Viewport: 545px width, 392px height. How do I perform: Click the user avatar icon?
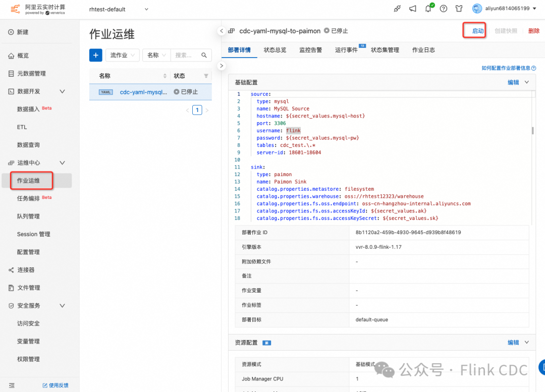(x=477, y=9)
